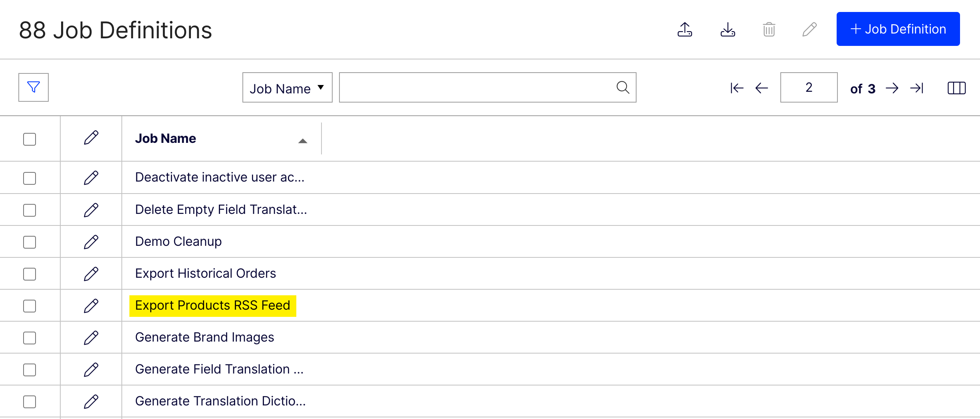This screenshot has width=980, height=419.
Task: Click the page number input box
Action: (x=809, y=87)
